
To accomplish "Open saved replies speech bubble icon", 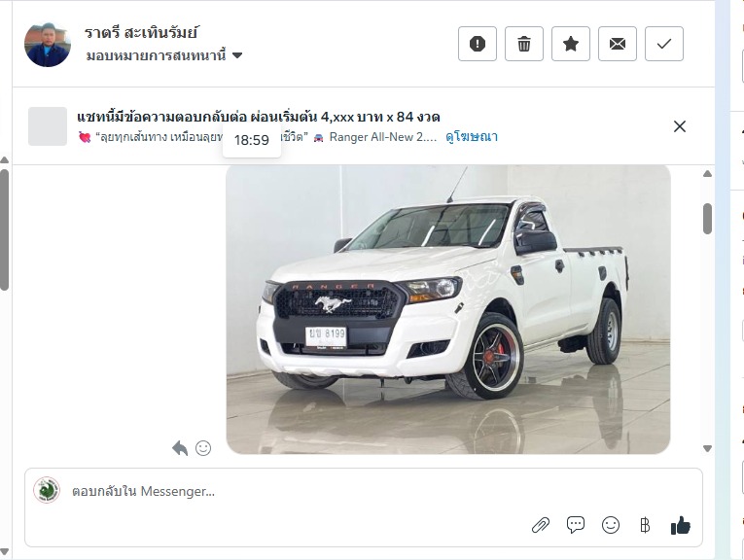I will (576, 525).
